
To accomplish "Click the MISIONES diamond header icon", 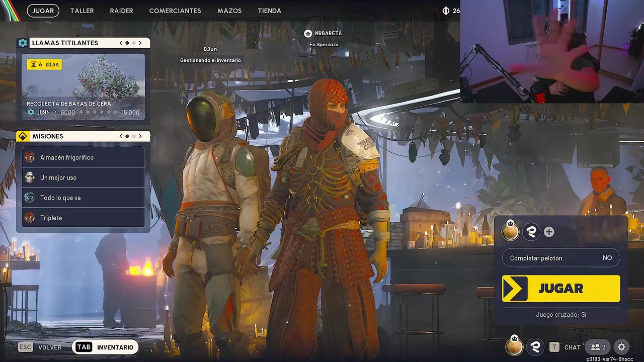I will [x=23, y=136].
